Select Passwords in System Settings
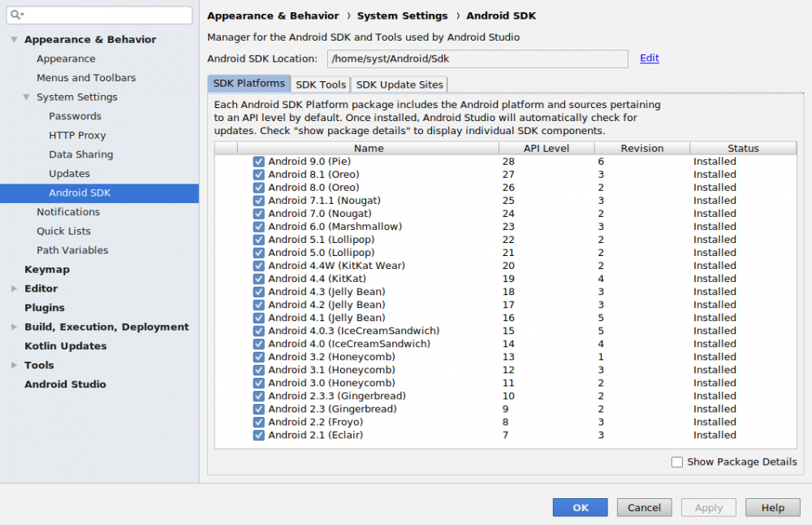The height and width of the screenshot is (525, 812). pyautogui.click(x=75, y=116)
